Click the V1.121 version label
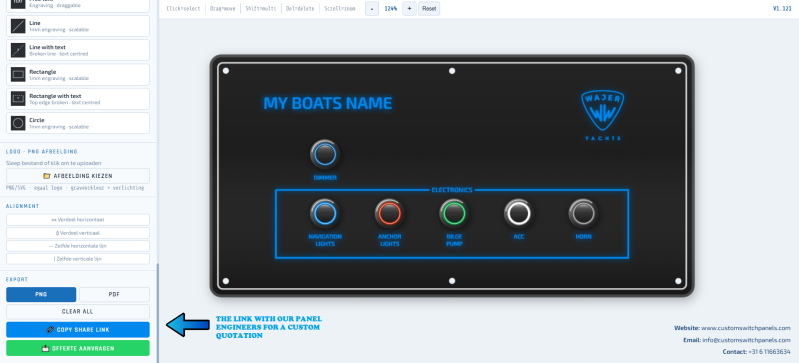 coord(782,9)
